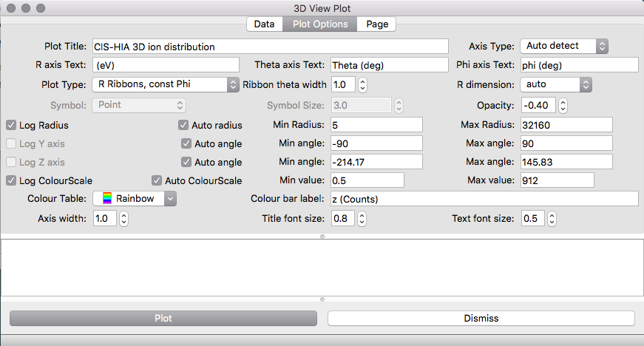Click the rainbow colour table icon
The image size is (644, 346).
[107, 199]
